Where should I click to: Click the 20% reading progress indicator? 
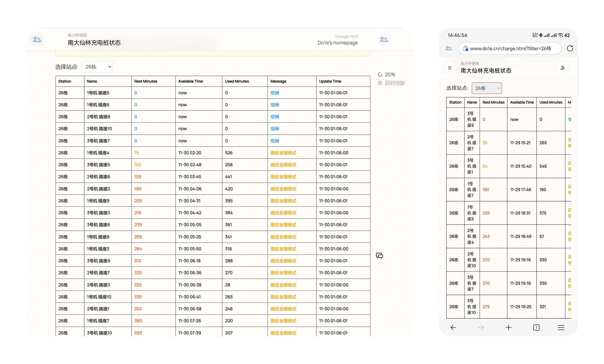[387, 74]
